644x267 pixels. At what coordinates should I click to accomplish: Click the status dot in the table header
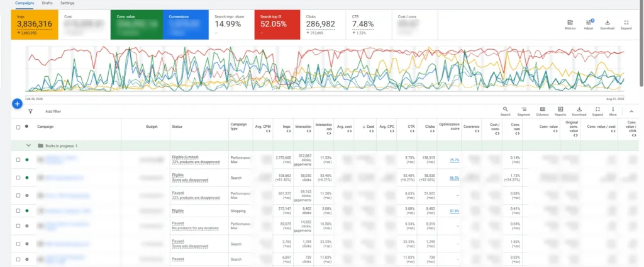click(26, 127)
